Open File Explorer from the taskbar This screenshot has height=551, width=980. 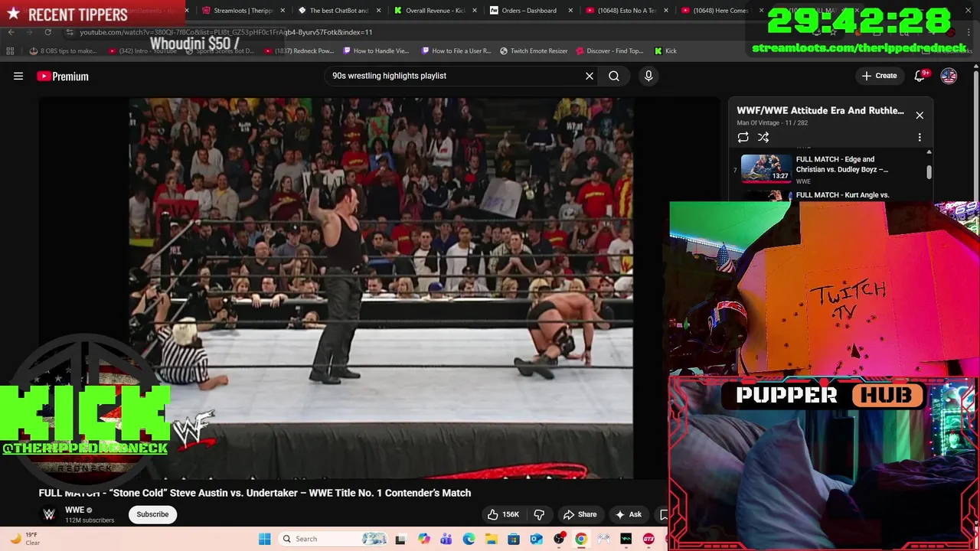[x=491, y=539]
